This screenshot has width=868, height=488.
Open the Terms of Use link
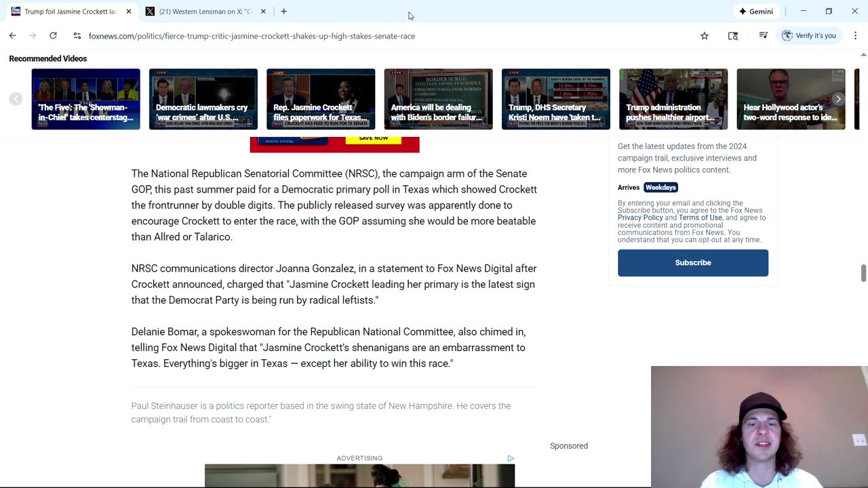click(x=701, y=218)
